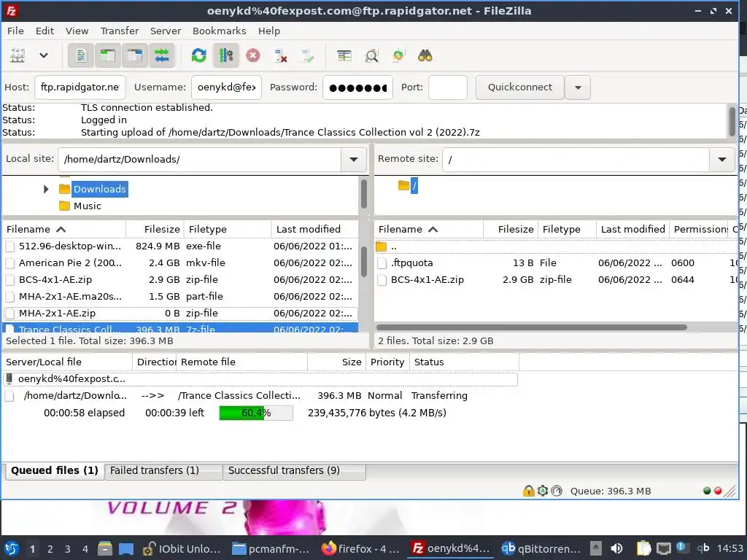Sort local files by Filesize column
Viewport: 747px width, 560px height.
pos(155,230)
